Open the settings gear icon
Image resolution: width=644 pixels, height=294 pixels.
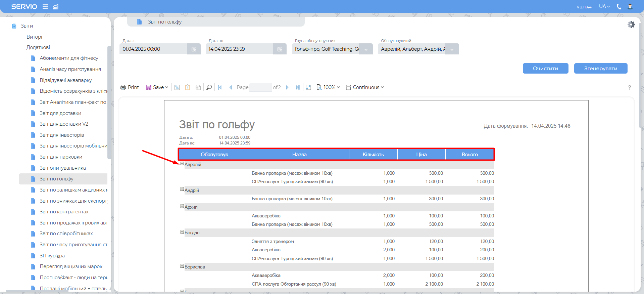(x=631, y=25)
